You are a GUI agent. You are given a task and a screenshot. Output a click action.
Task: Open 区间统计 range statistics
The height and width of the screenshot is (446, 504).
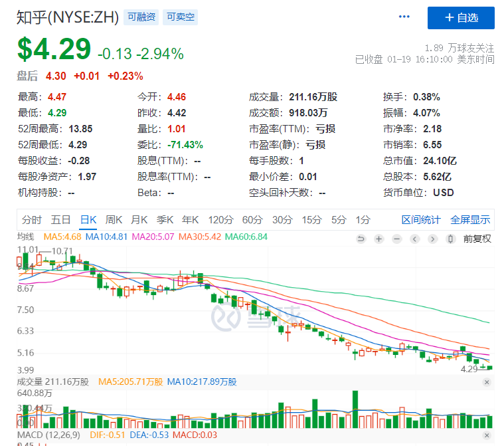(x=421, y=220)
